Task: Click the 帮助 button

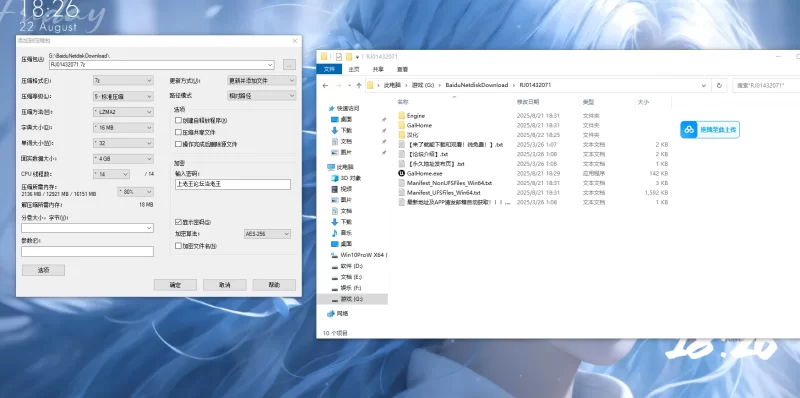Action: tap(274, 285)
